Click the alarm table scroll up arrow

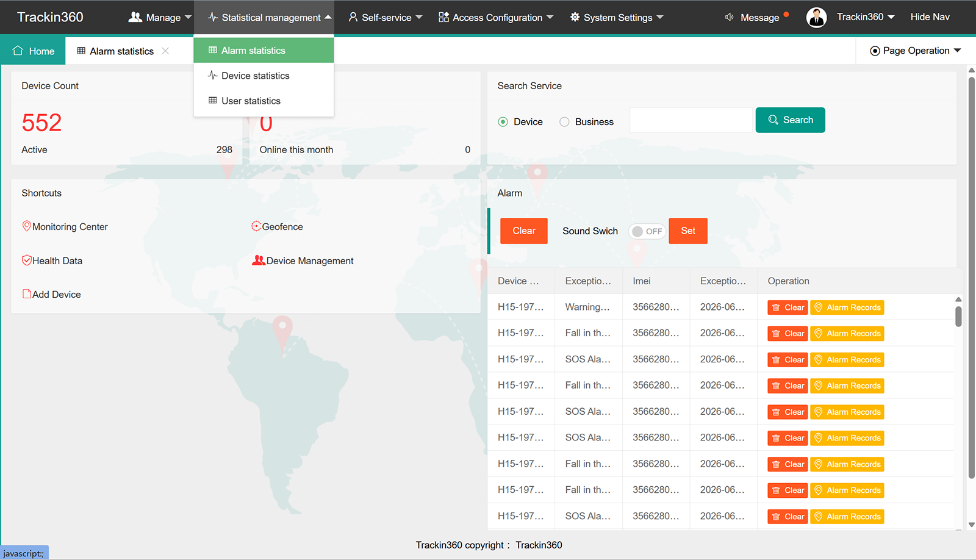(958, 299)
